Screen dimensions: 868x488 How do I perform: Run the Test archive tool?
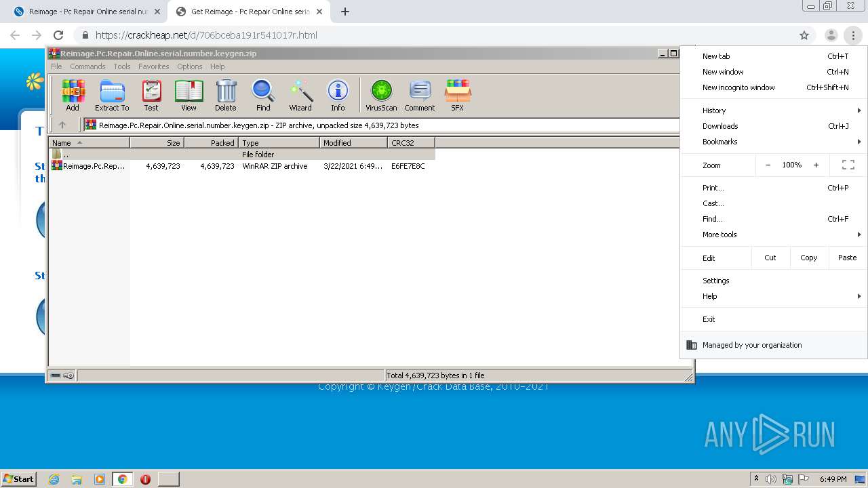click(x=151, y=95)
